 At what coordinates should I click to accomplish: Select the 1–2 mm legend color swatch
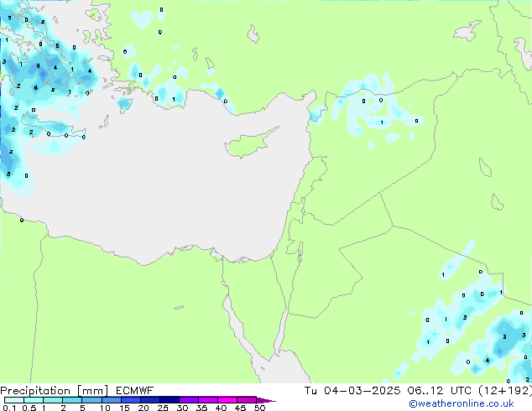[53, 400]
